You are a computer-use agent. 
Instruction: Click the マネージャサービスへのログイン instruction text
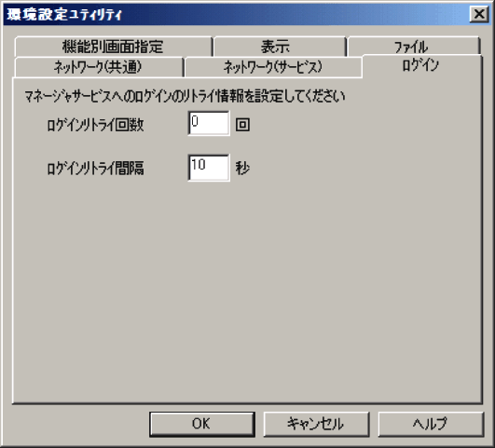[185, 96]
